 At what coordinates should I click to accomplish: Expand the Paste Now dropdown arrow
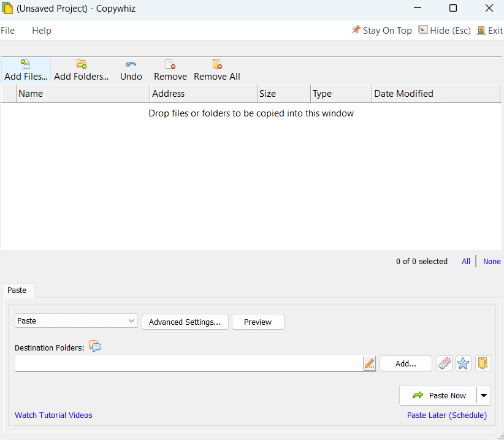point(484,396)
